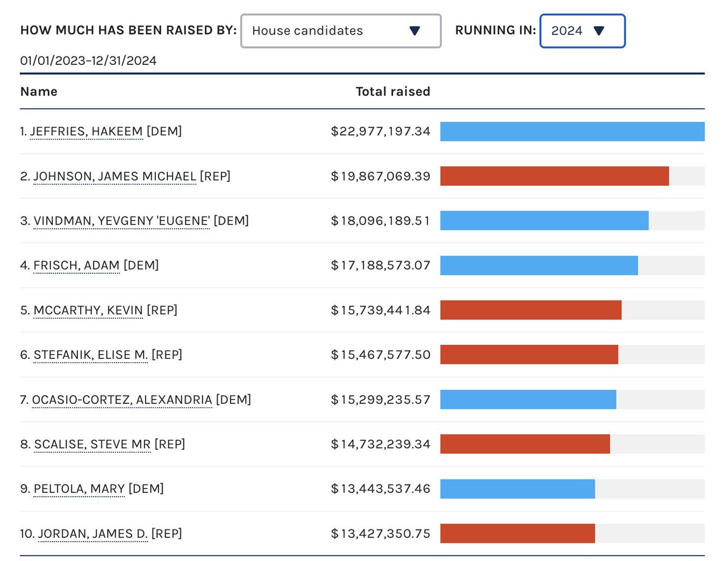Click the red bar for Johnson
The image size is (728, 561).
pos(554,176)
